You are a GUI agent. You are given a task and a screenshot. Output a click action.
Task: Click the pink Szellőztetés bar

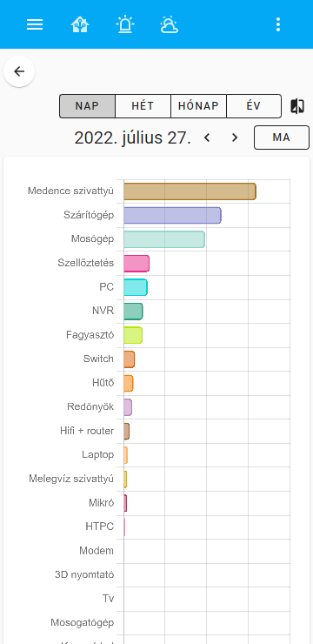[137, 264]
